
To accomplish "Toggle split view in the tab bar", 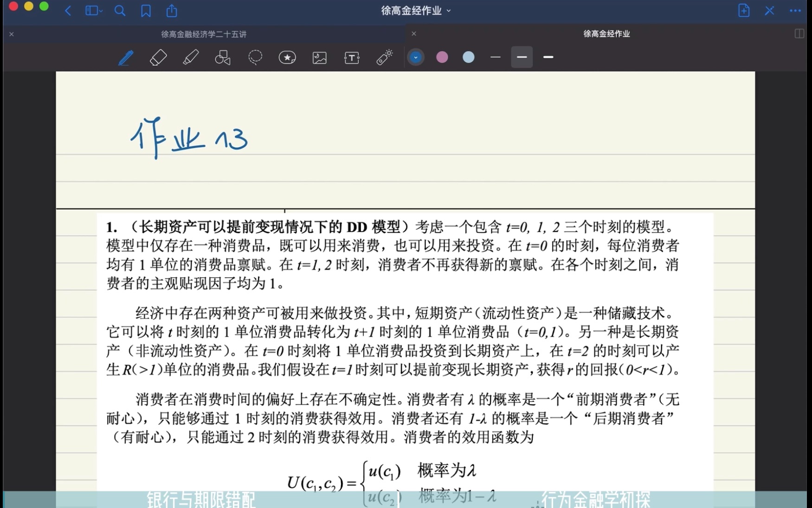I will 799,33.
